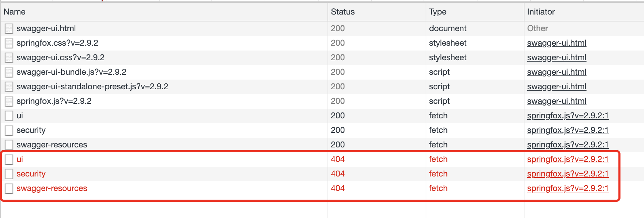Click the springfox.css file icon
Viewport: 644px width, 218px height.
pos(9,43)
